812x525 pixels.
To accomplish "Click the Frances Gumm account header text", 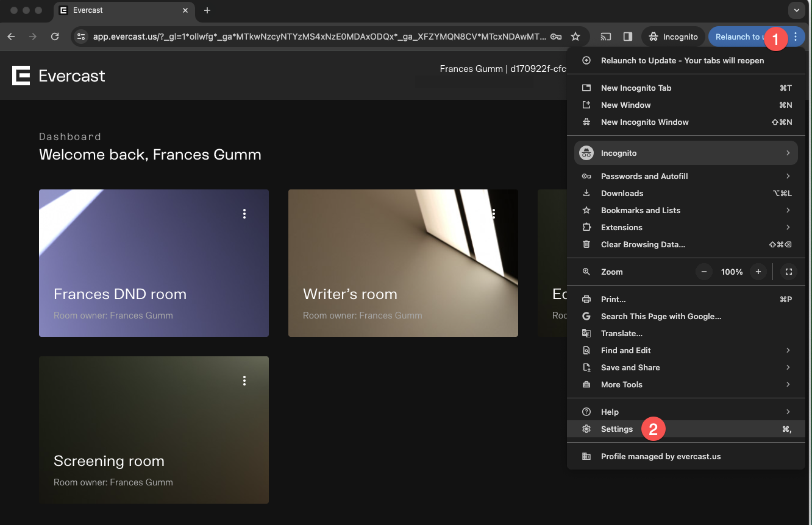I will (503, 69).
